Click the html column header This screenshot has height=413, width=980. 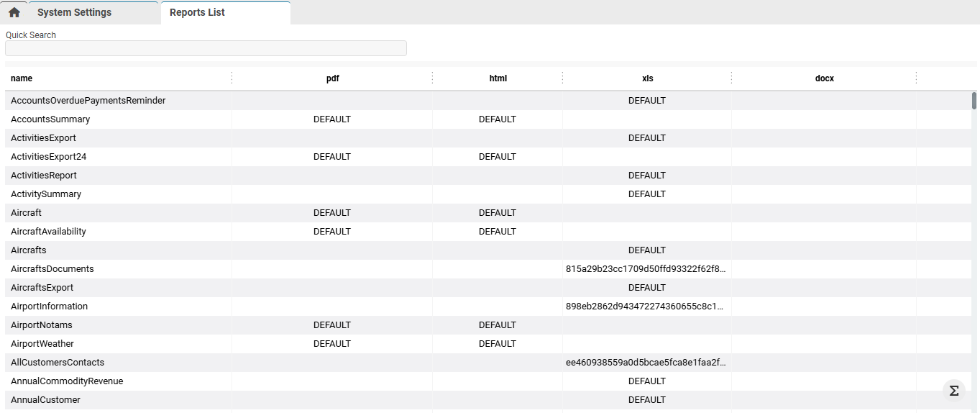point(498,78)
